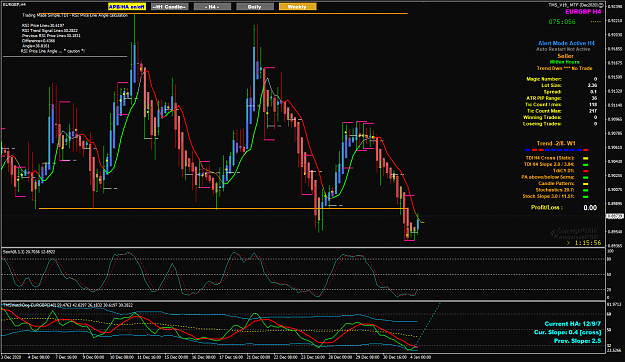Screen dimensions: 625x362
Task: Click the Current HA: 12/9/7 text
Action: tap(573, 324)
